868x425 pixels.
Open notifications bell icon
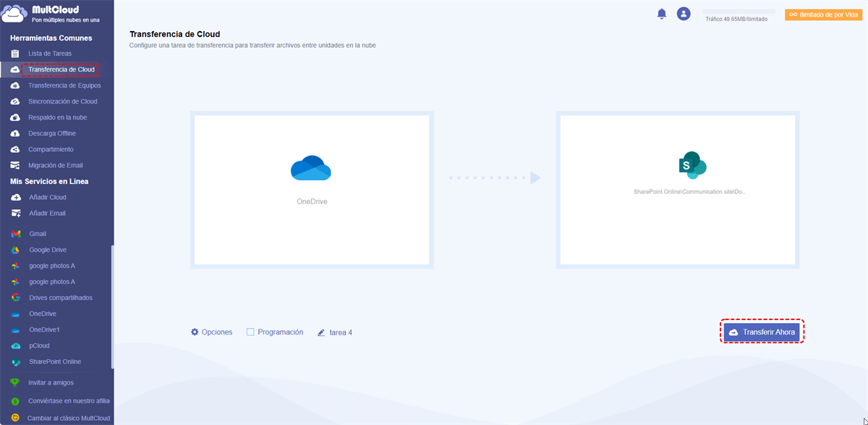click(661, 14)
